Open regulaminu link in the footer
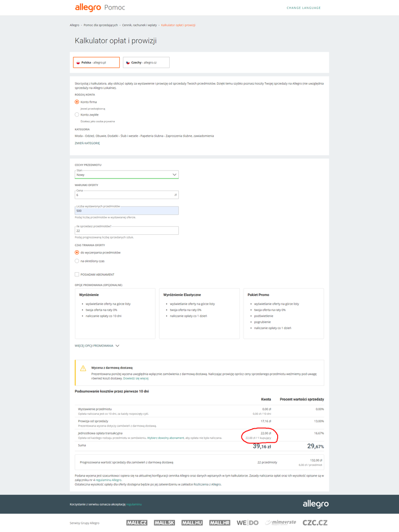Screen dimensions: 399x532 tap(134, 504)
